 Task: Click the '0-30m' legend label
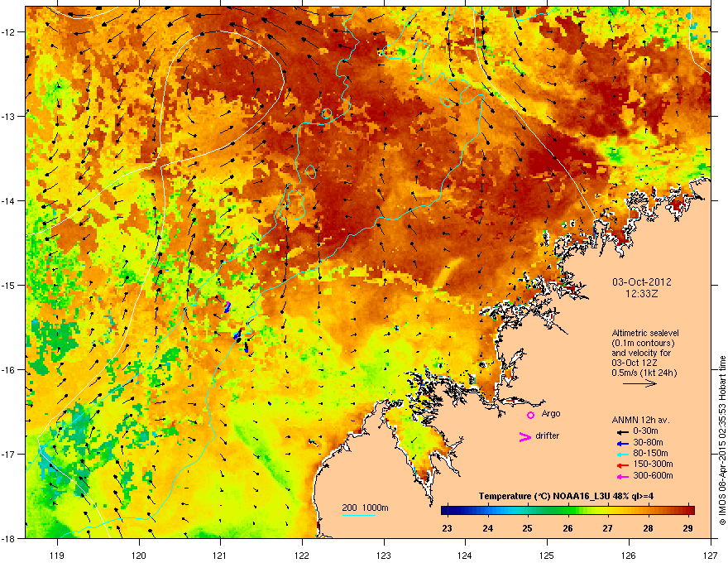click(x=645, y=431)
